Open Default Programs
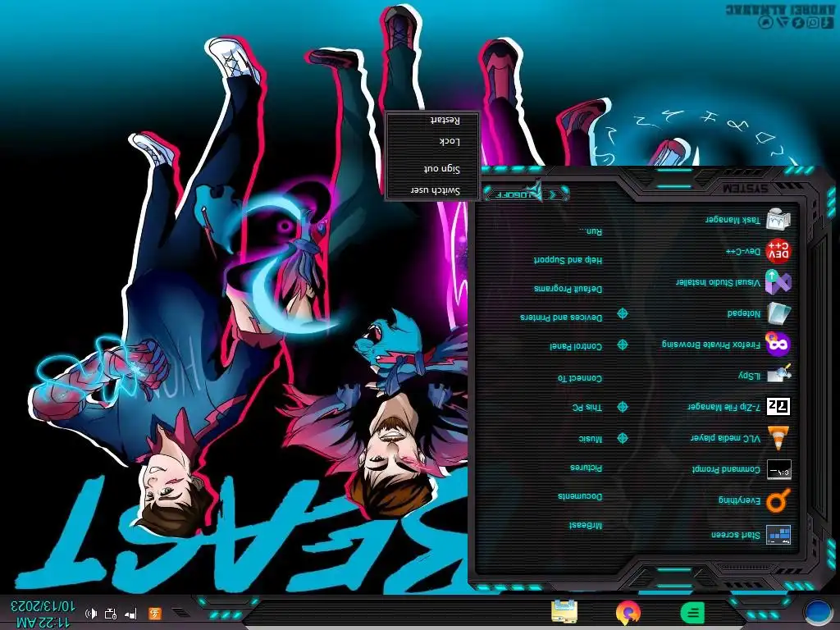The height and width of the screenshot is (630, 840). 568,289
